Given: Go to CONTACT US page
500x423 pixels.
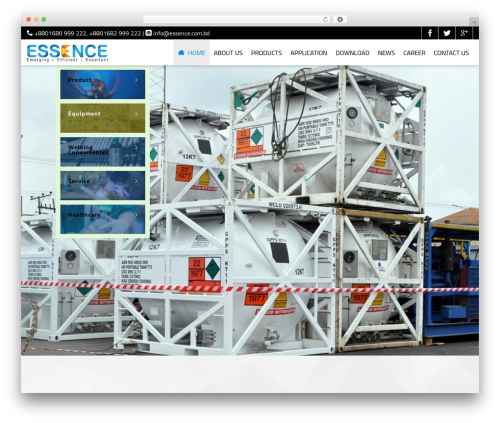Looking at the screenshot, I should point(451,53).
